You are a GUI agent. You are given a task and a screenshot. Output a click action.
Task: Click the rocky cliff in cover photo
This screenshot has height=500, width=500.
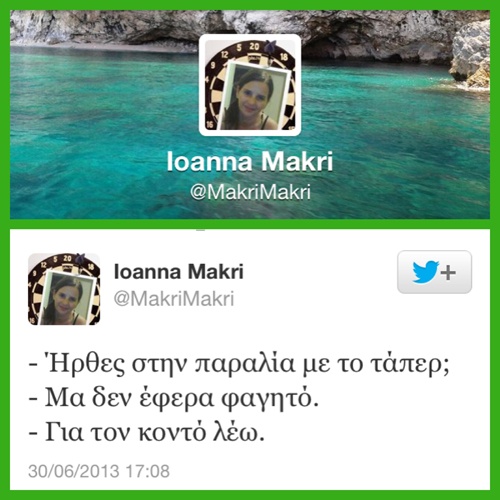[x=471, y=55]
